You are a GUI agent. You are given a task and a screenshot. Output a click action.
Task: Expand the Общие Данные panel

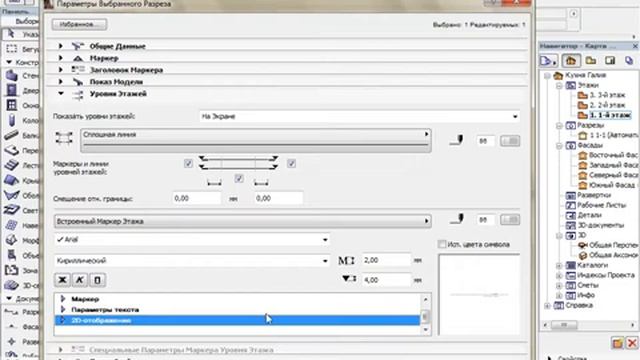[x=61, y=46]
